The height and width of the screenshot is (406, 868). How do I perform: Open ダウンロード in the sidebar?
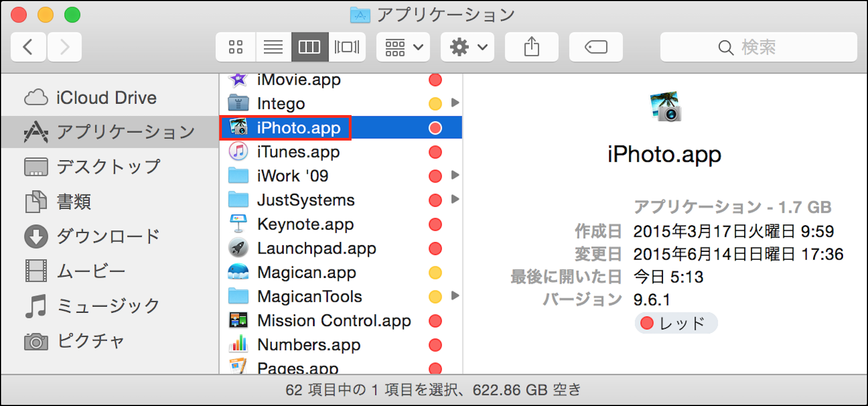click(x=110, y=236)
